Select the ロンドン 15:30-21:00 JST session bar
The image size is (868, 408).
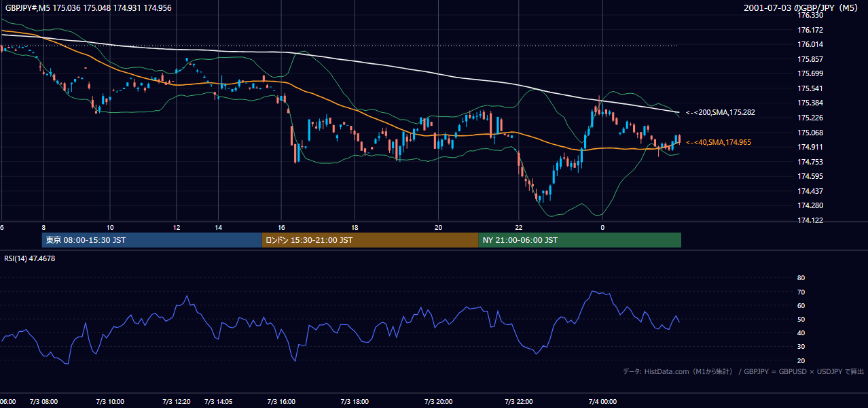[370, 240]
